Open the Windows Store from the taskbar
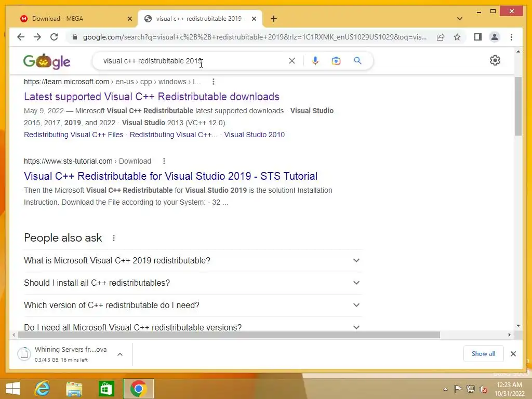The height and width of the screenshot is (399, 532). pos(106,389)
